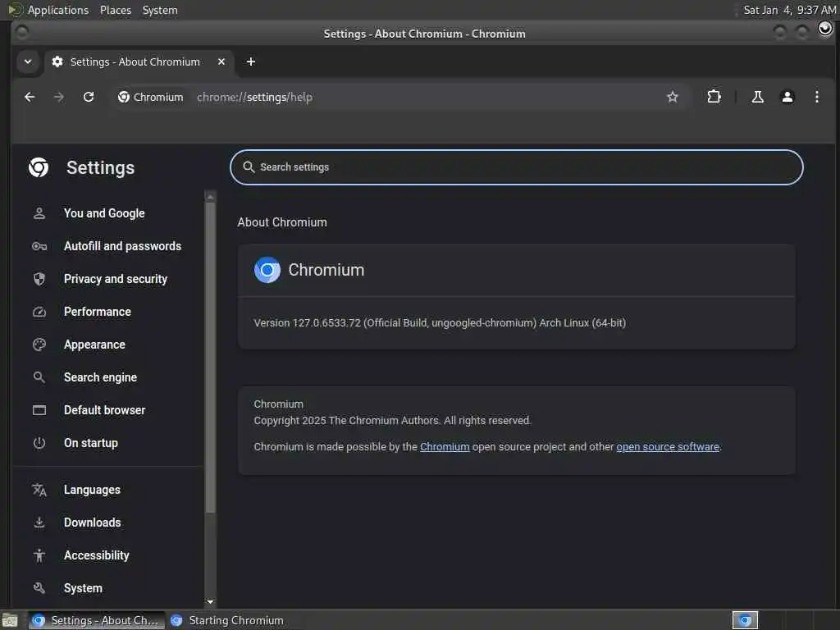This screenshot has height=630, width=840.
Task: Click the magnifier icon in Search settings
Action: (249, 167)
